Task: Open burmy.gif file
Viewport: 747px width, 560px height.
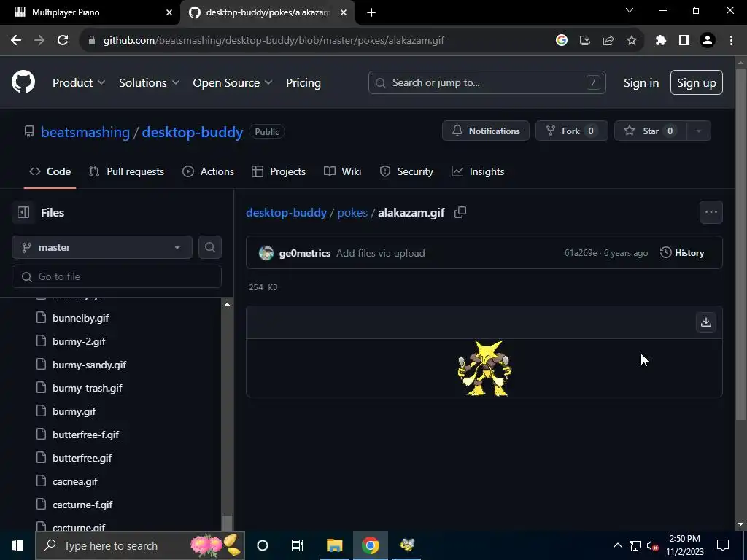Action: tap(74, 411)
